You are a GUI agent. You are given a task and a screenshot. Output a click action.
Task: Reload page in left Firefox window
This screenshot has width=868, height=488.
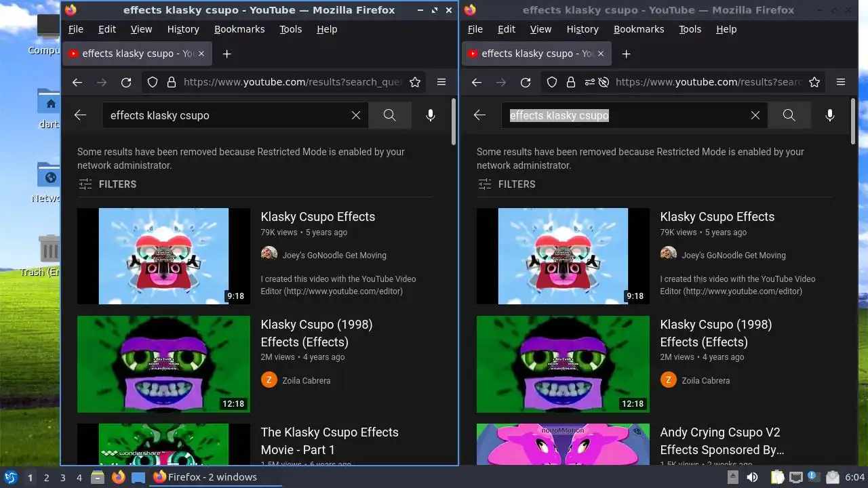(126, 82)
